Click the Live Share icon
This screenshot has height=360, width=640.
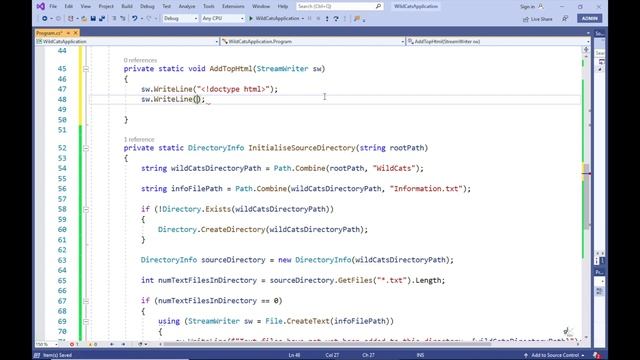click(x=526, y=19)
